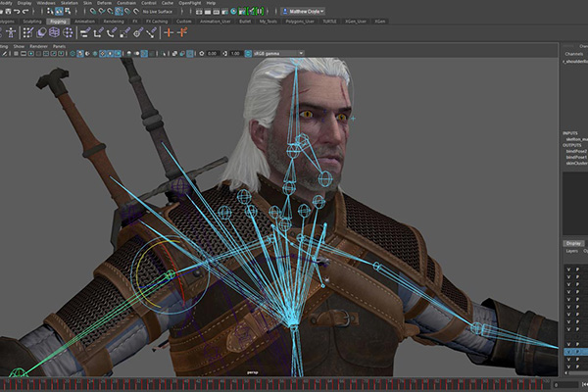Screen dimensions: 588x392
Task: Switch to the Animation shelf tab
Action: [84, 22]
